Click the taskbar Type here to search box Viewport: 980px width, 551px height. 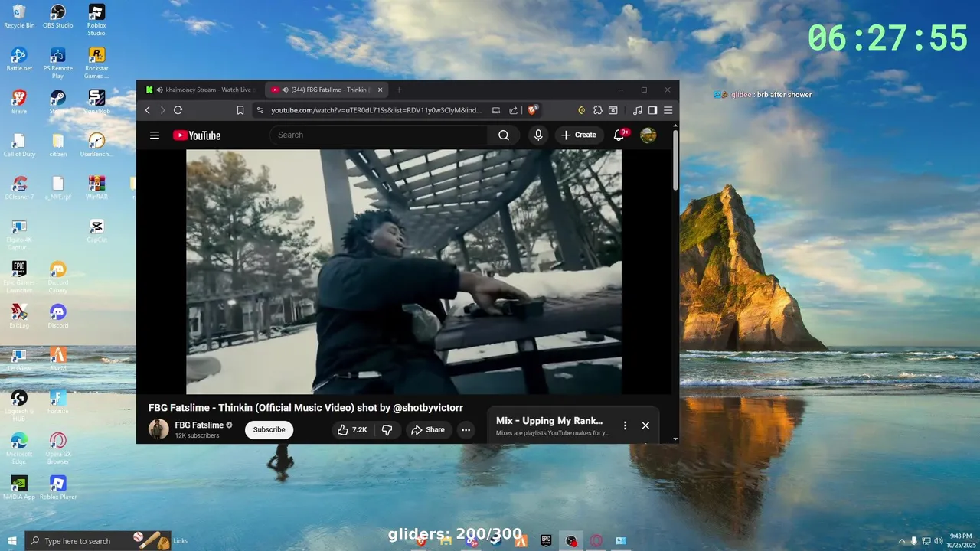point(98,541)
